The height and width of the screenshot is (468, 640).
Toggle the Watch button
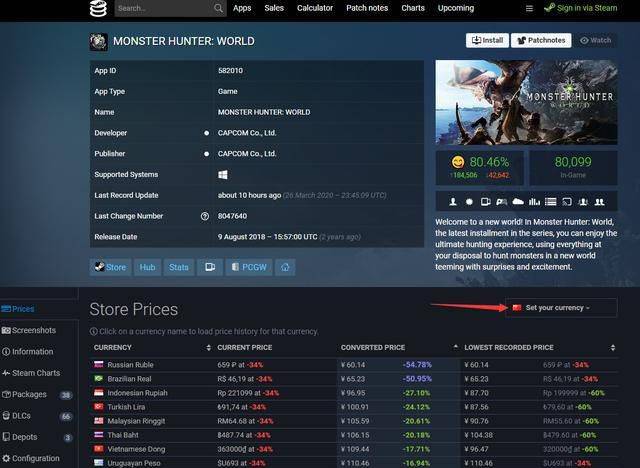[x=596, y=40]
